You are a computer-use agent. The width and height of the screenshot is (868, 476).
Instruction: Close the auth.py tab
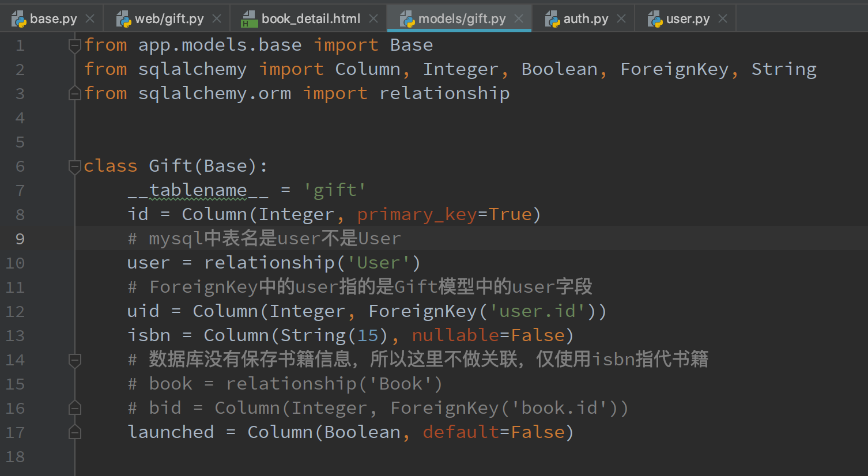click(x=621, y=18)
